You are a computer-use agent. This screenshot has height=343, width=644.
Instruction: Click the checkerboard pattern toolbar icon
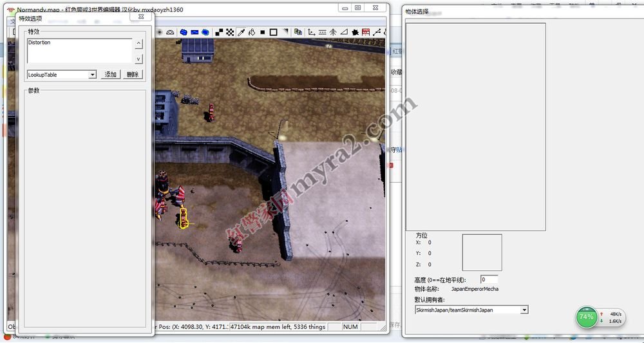tap(230, 32)
